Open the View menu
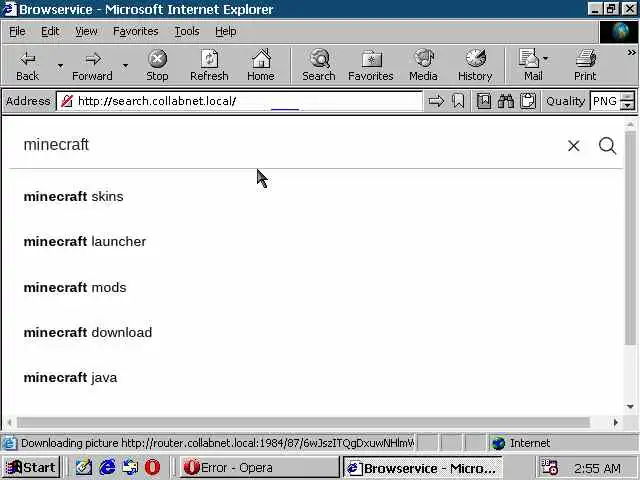The image size is (640, 480). tap(86, 31)
